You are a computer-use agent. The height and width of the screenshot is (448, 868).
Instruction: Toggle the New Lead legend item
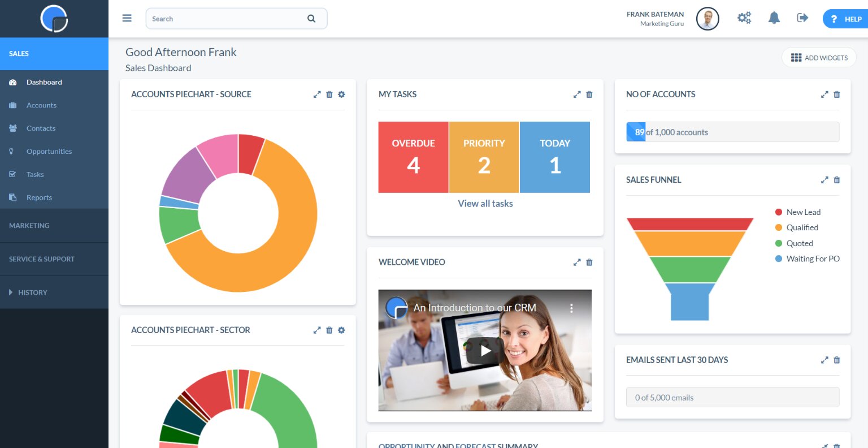click(x=803, y=212)
